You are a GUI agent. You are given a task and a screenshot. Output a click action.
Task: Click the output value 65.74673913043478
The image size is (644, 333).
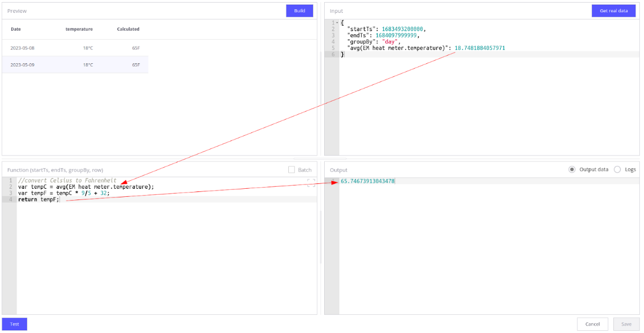[x=368, y=181]
